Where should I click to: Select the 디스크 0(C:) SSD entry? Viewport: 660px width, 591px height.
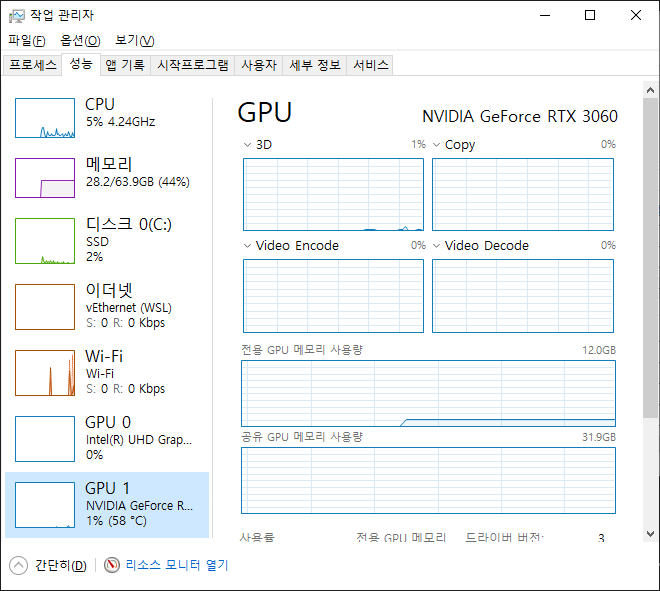click(107, 241)
